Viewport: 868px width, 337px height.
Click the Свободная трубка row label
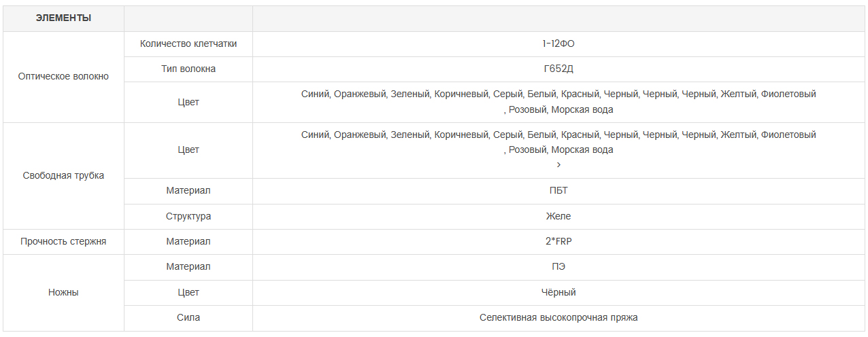[63, 176]
